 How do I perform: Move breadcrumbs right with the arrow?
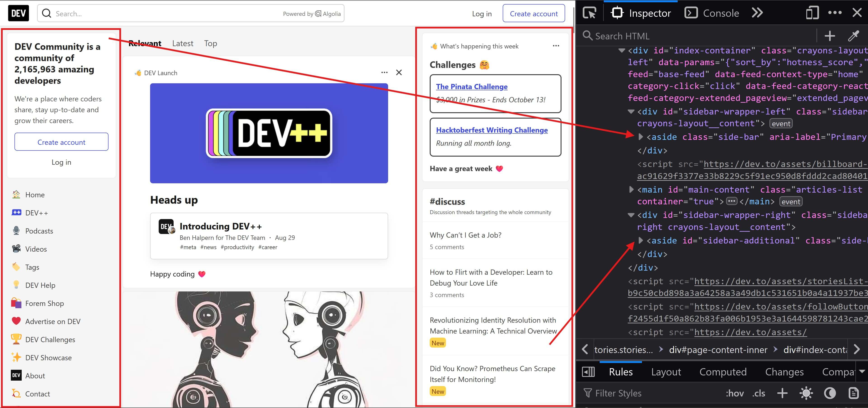[x=857, y=350]
